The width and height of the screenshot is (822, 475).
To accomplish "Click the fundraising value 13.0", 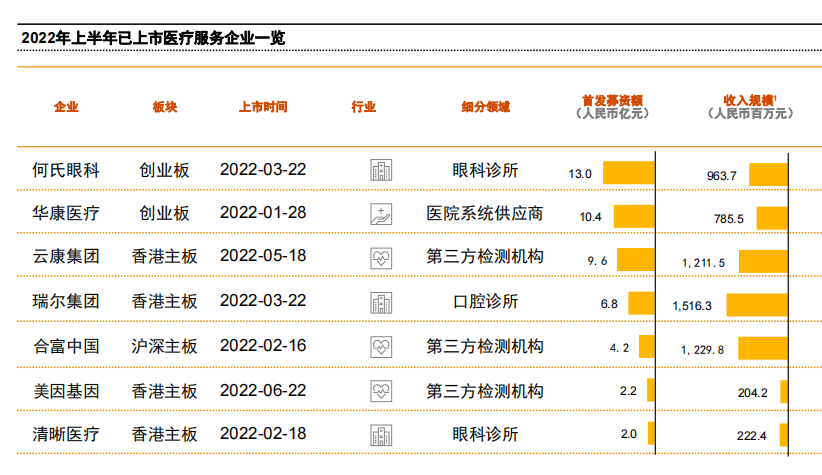I will tap(580, 174).
